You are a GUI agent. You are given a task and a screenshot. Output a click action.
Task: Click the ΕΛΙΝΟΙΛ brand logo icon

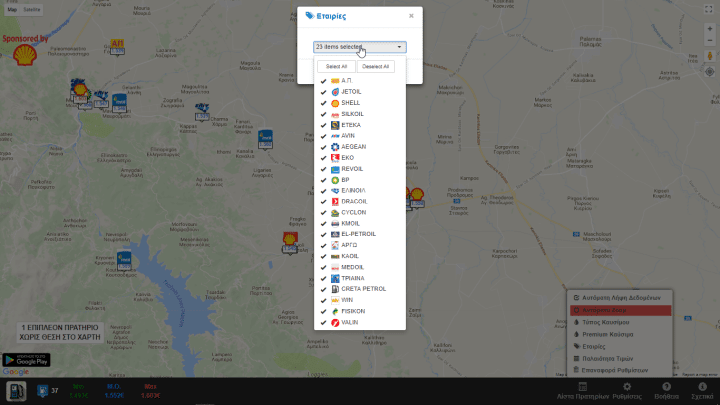(335, 191)
